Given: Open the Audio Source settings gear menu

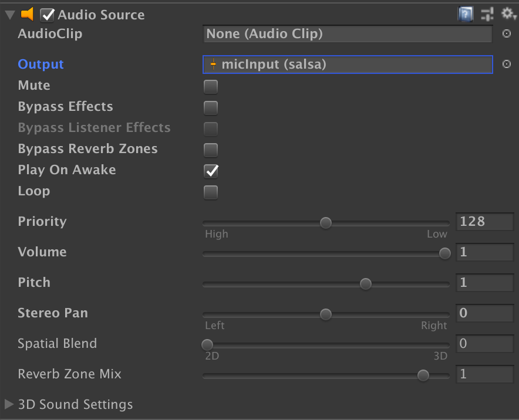Looking at the screenshot, I should tap(507, 15).
